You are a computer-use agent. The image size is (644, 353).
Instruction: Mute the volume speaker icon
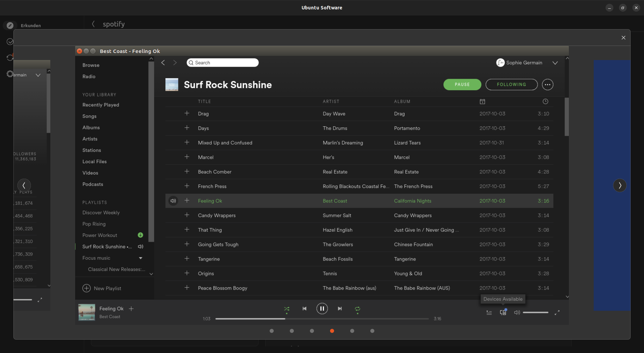pyautogui.click(x=517, y=312)
